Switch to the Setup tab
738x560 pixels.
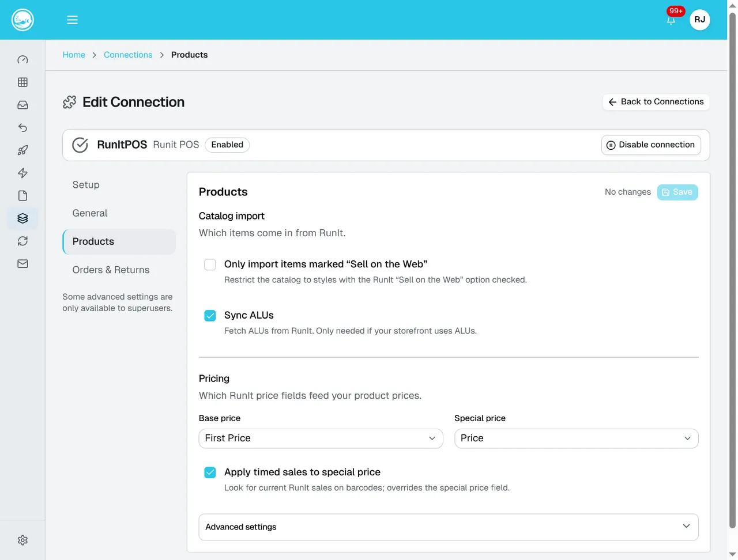[119, 185]
